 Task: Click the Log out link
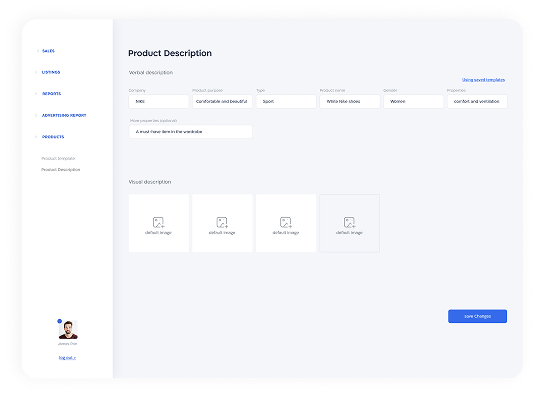coord(67,358)
